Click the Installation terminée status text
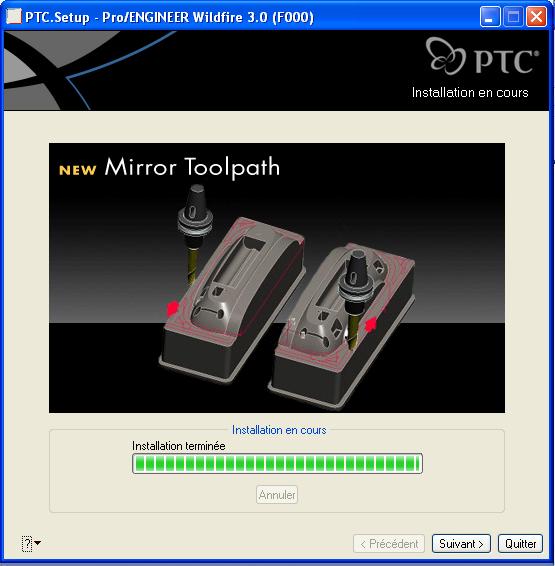The image size is (555, 566). [x=179, y=446]
